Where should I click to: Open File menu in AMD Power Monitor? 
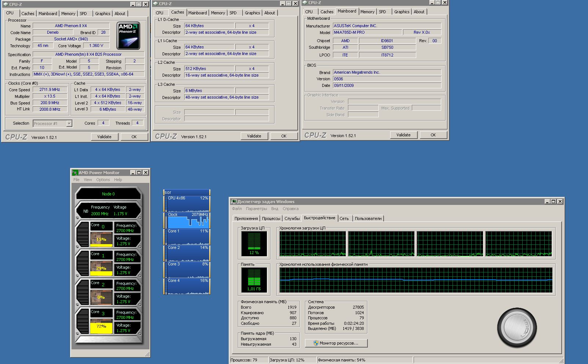(76, 180)
